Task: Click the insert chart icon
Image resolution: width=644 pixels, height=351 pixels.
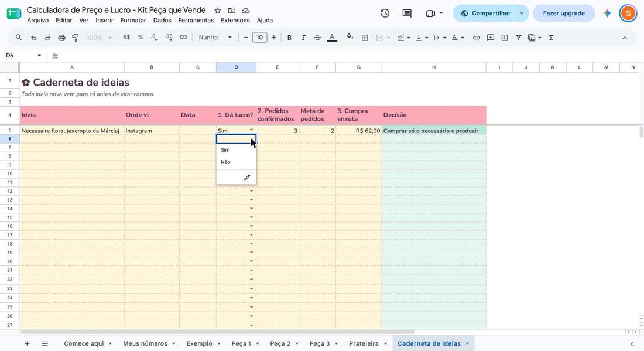Action: [505, 38]
